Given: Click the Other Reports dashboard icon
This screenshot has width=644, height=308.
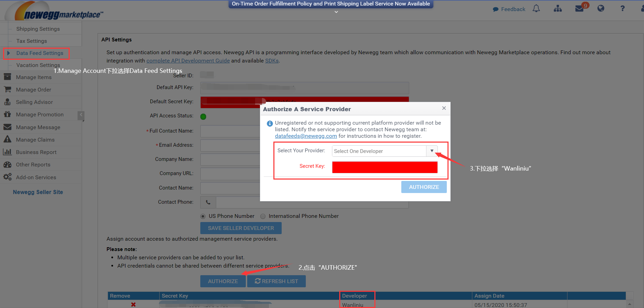Looking at the screenshot, I should [7, 165].
